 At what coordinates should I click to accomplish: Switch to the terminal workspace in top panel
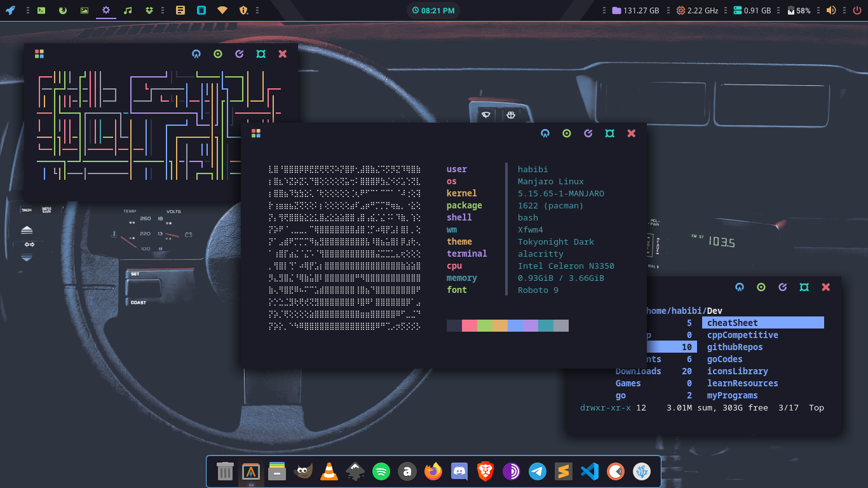(x=41, y=10)
